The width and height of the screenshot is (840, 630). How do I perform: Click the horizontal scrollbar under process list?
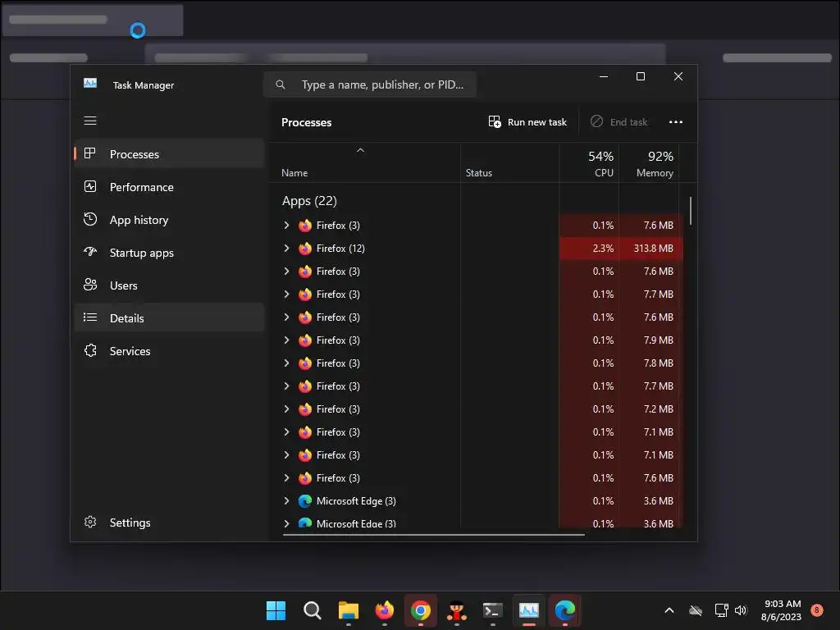pyautogui.click(x=433, y=534)
